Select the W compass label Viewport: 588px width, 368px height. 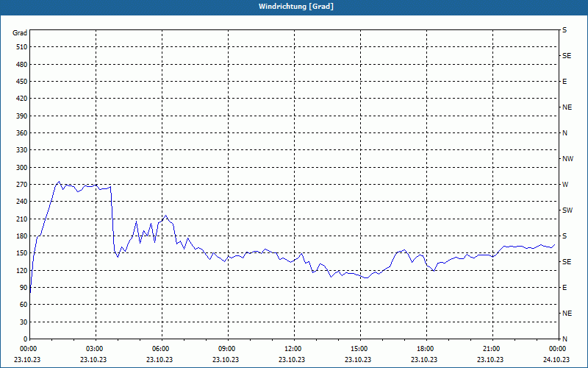(x=565, y=185)
